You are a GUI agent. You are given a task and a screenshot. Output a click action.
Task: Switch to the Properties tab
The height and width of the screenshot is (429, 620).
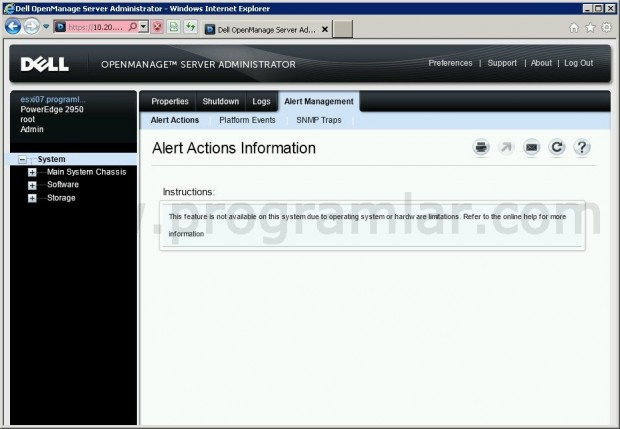click(169, 101)
